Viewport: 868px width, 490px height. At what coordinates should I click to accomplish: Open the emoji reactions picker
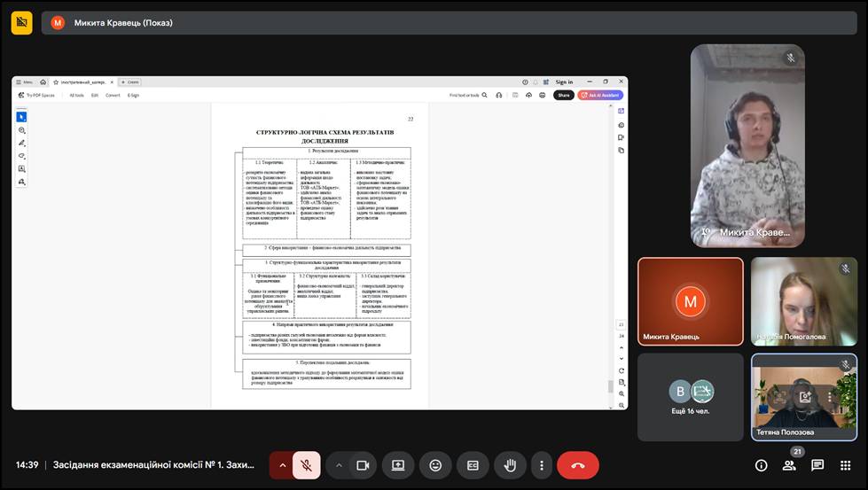coord(435,465)
